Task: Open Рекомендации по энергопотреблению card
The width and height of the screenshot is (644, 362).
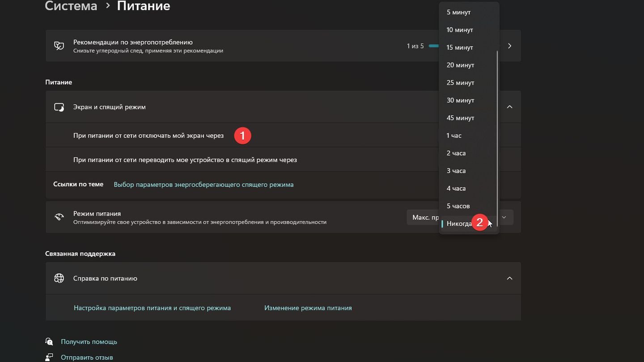Action: (x=283, y=46)
